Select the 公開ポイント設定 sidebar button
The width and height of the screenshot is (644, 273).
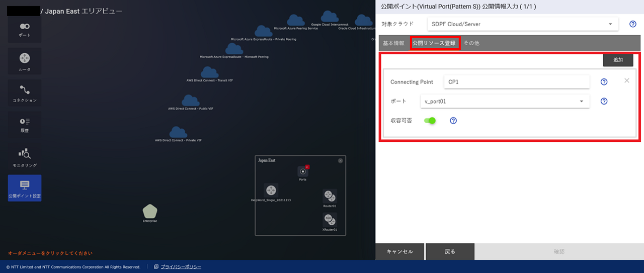point(25,188)
